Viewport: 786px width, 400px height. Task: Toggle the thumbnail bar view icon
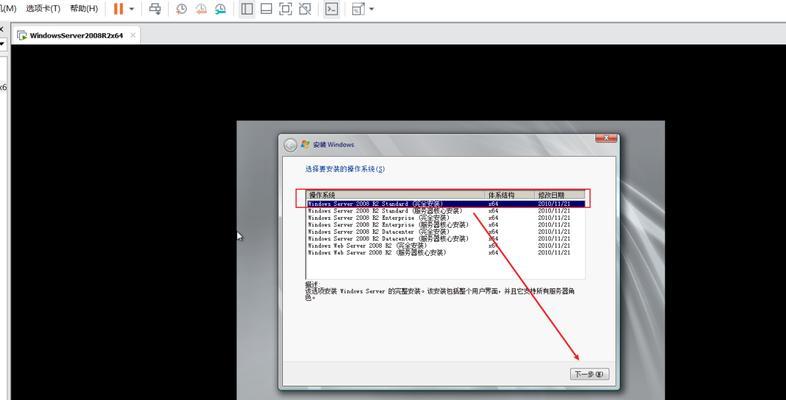[266, 9]
